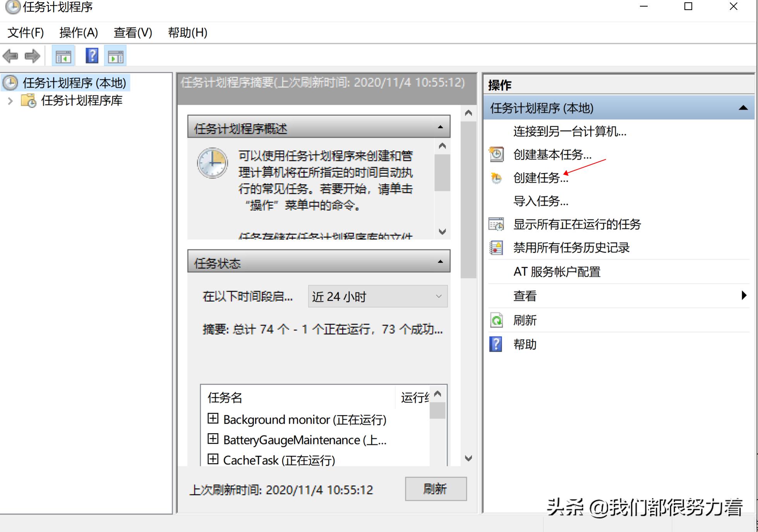Viewport: 758px width, 532px height.
Task: Click the 刷新 button at the bottom
Action: (x=436, y=489)
